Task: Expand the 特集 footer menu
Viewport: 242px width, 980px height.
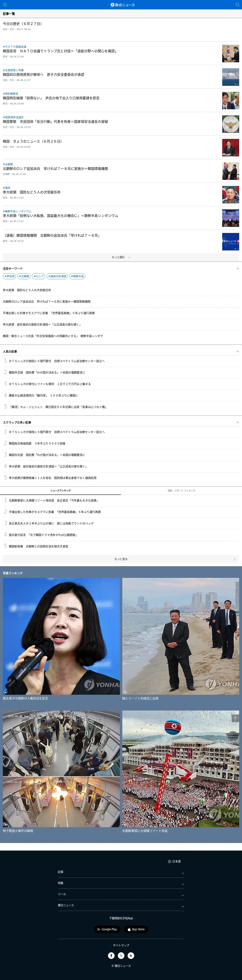Action: click(121, 883)
